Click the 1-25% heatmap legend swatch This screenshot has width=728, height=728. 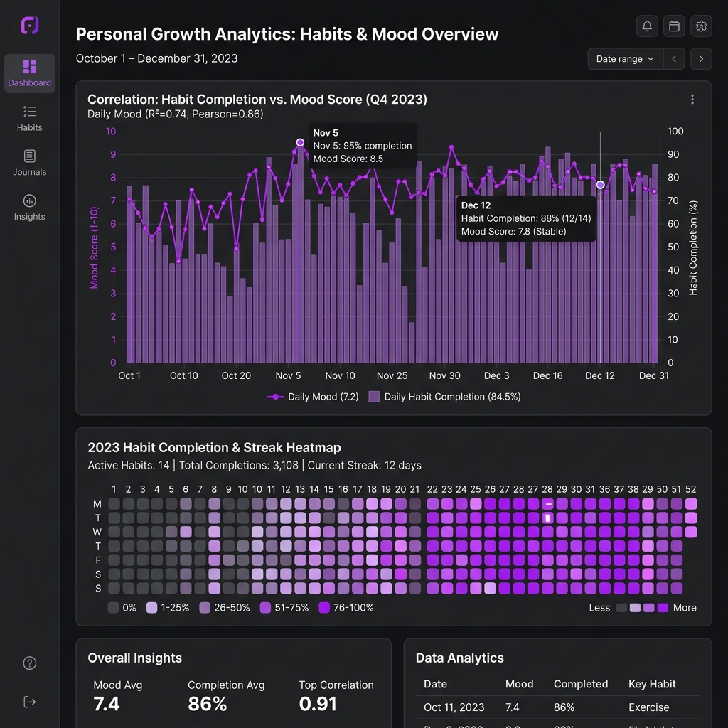(x=152, y=608)
